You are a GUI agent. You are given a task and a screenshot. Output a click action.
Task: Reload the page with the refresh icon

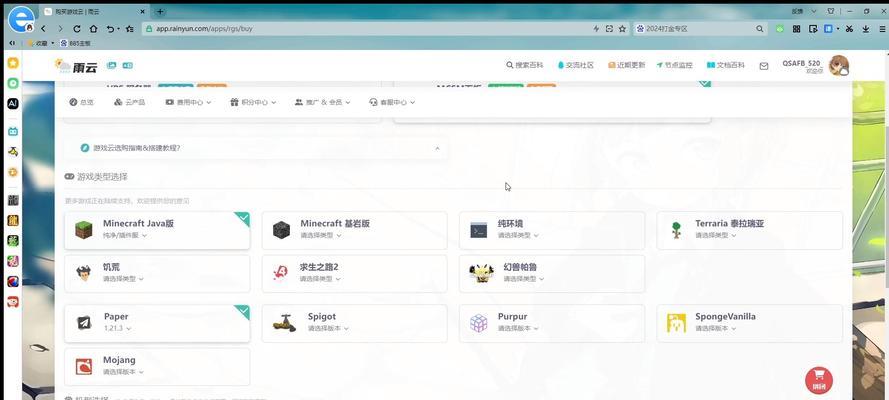pyautogui.click(x=77, y=28)
